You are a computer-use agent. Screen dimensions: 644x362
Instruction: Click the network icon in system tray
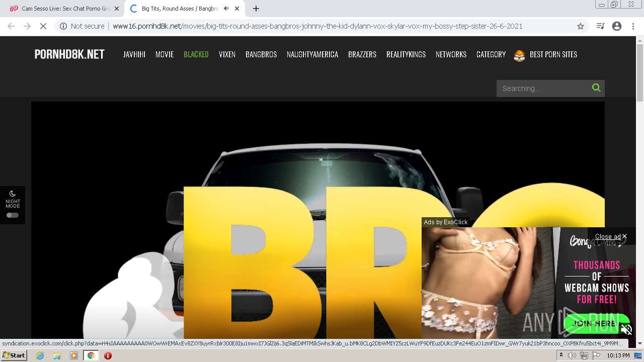tap(584, 355)
